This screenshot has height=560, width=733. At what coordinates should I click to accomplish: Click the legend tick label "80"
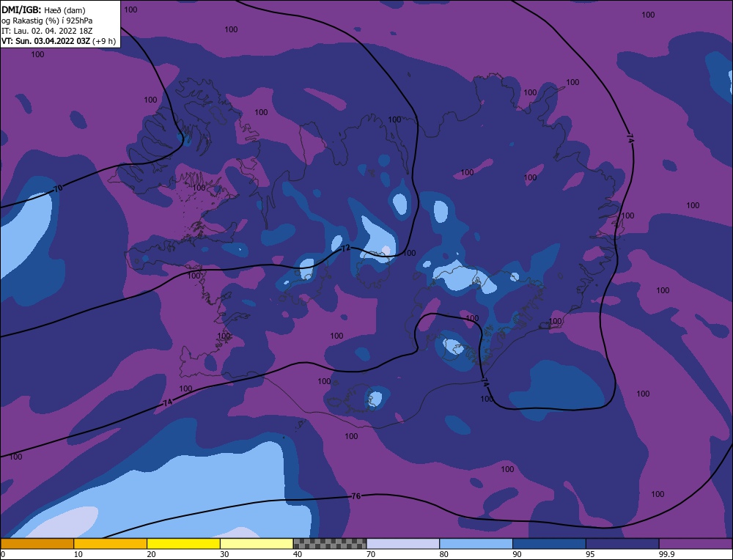pos(443,554)
